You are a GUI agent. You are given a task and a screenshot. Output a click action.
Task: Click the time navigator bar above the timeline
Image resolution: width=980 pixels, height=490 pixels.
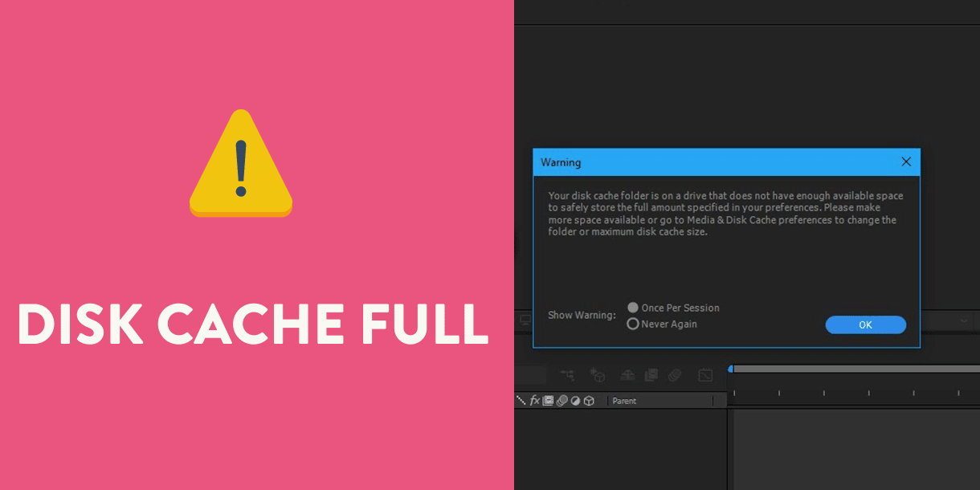click(851, 369)
